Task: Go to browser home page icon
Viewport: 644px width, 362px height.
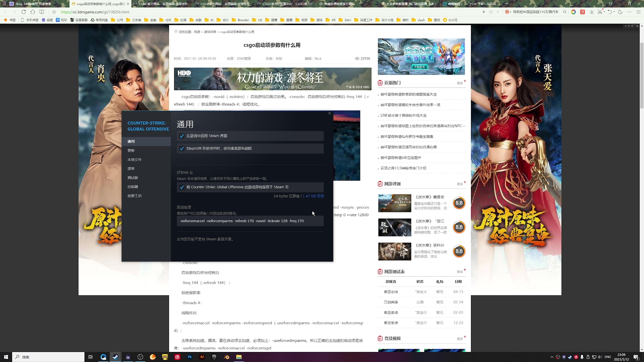Action: click(x=33, y=12)
